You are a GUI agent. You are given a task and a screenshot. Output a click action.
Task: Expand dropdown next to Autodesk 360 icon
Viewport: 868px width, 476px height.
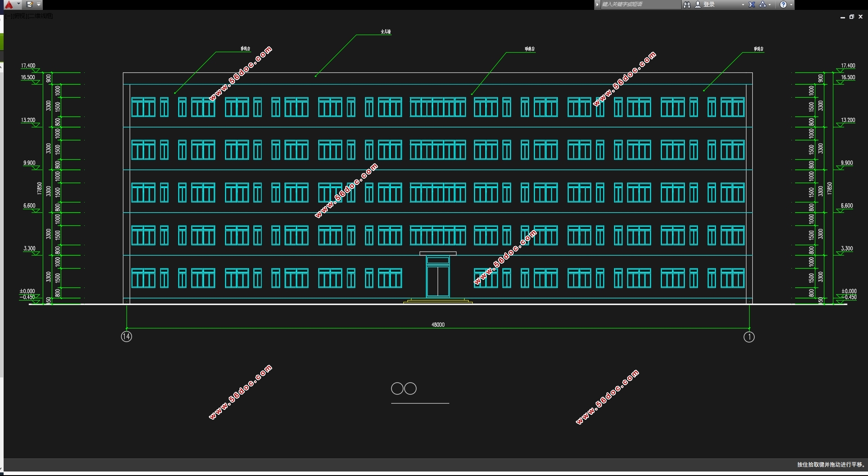pos(770,4)
